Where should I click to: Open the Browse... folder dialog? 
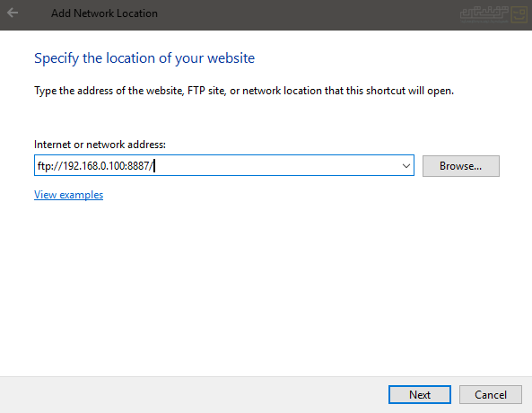(461, 166)
